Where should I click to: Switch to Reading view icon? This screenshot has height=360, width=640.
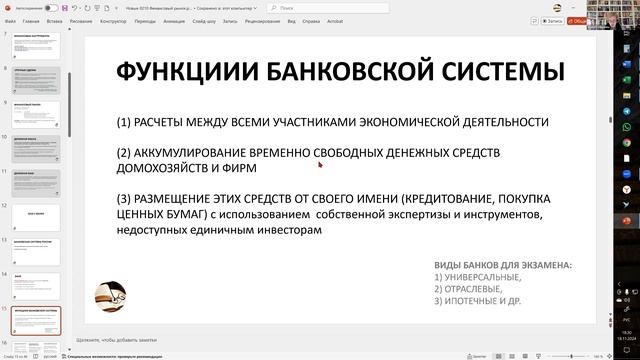[525, 356]
